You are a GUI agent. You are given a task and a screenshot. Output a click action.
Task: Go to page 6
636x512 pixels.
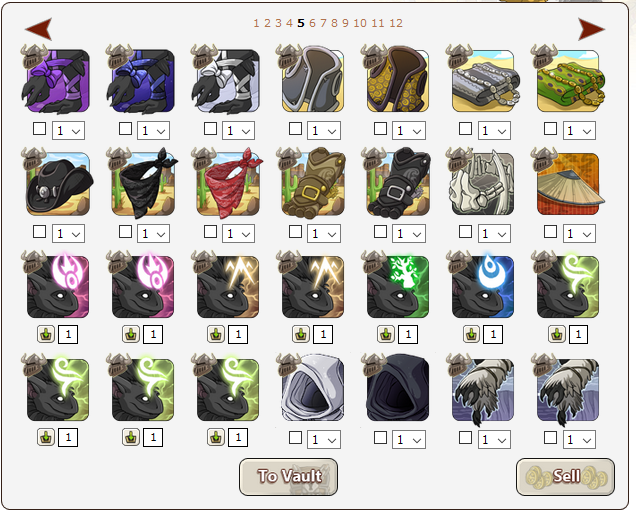click(312, 23)
